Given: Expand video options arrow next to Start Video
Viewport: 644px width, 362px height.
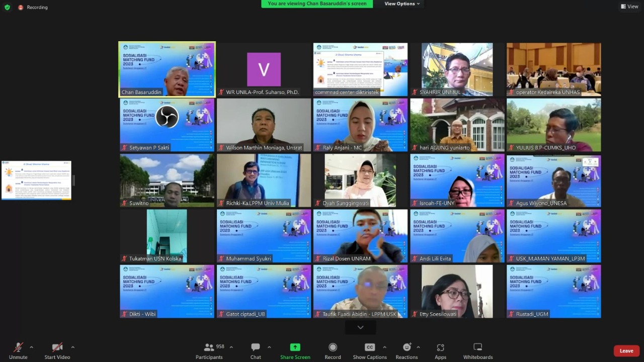Looking at the screenshot, I should coord(72,347).
